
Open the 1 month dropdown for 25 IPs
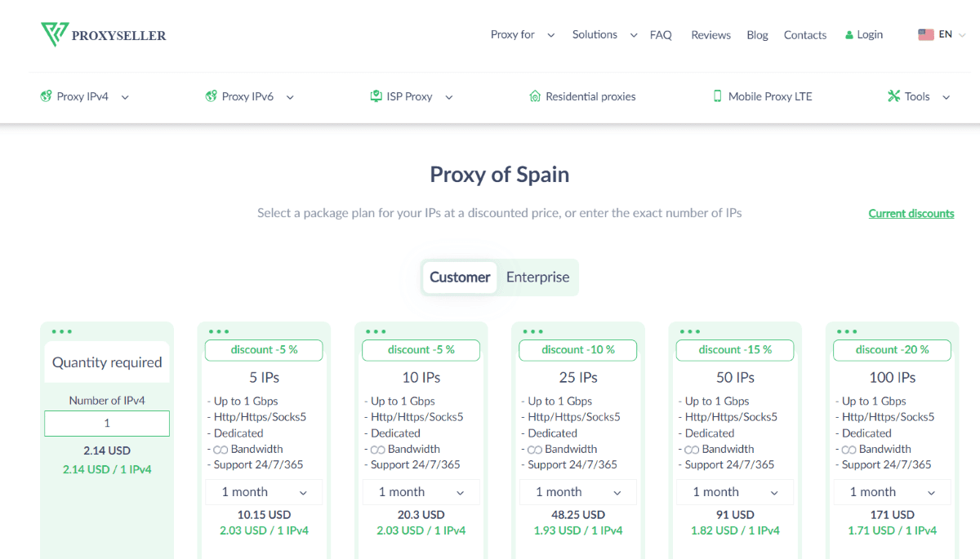pos(577,492)
